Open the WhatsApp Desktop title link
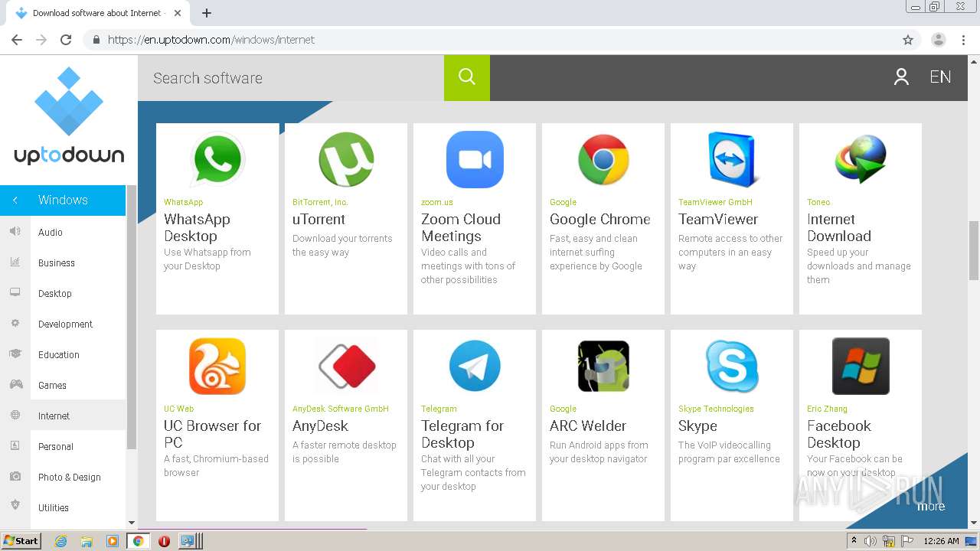This screenshot has height=551, width=980. (x=197, y=227)
